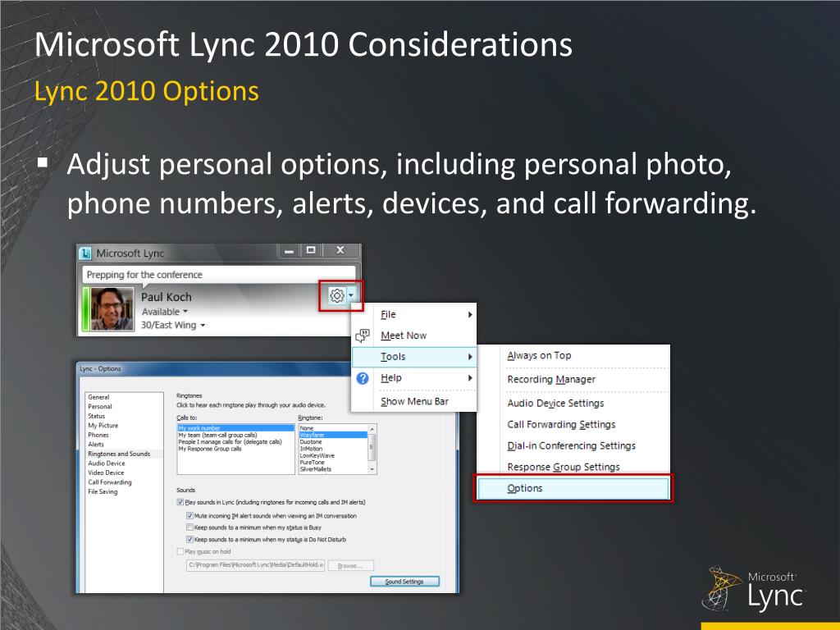Open the Available status dropdown
The width and height of the screenshot is (840, 630).
(x=165, y=311)
